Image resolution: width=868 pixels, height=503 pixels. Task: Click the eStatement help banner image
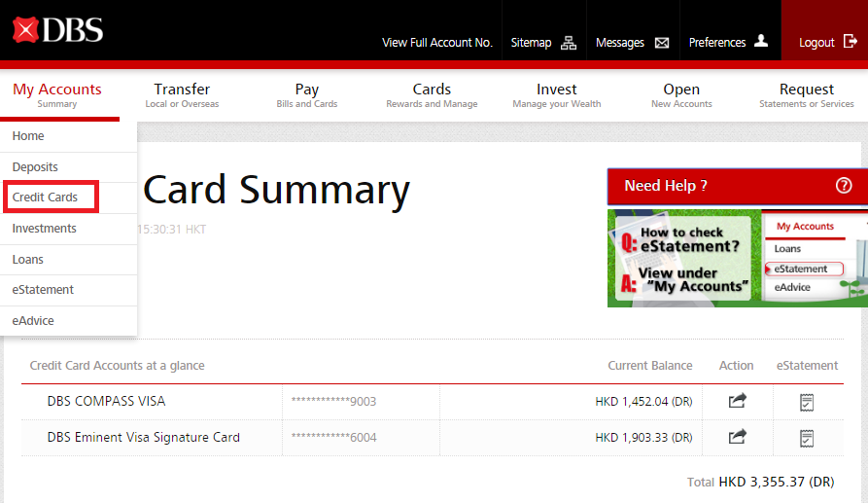[736, 258]
